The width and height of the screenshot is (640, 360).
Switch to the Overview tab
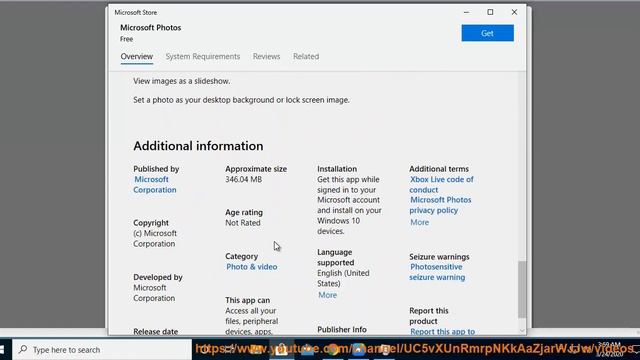click(x=137, y=56)
